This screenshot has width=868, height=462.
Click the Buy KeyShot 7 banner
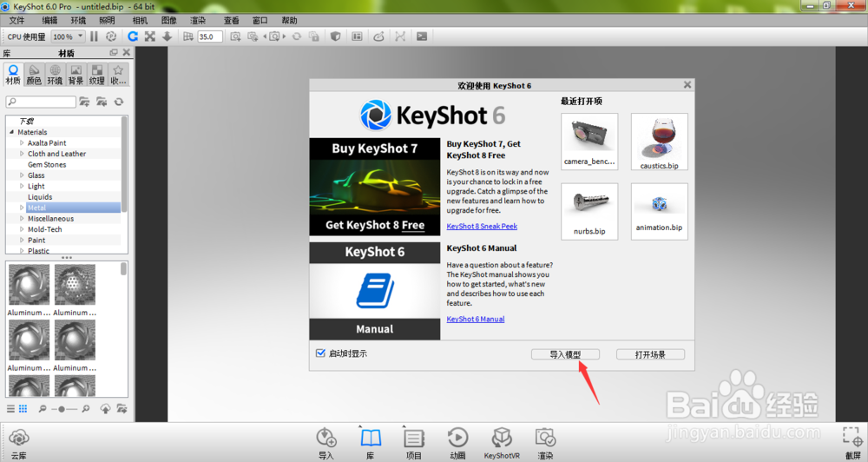(x=375, y=188)
